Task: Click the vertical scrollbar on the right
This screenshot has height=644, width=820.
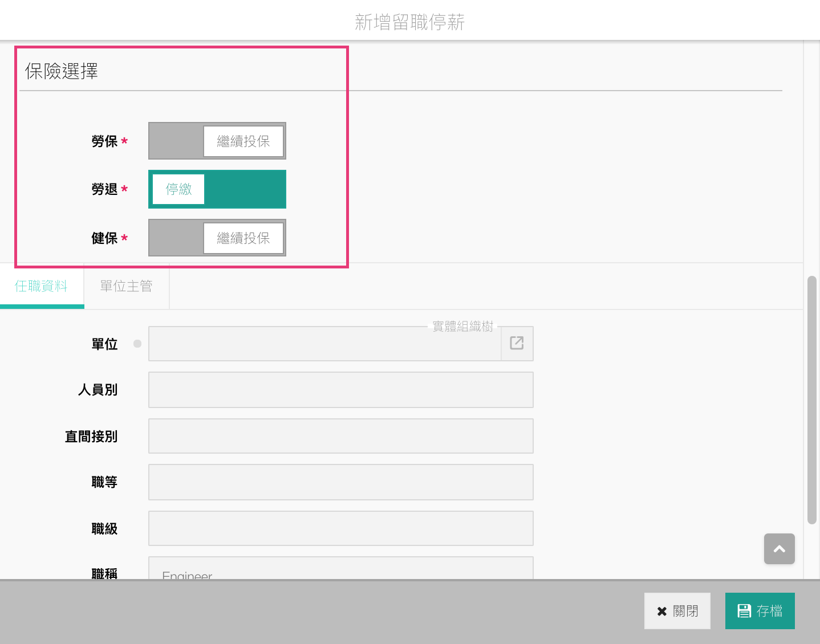Action: click(811, 399)
